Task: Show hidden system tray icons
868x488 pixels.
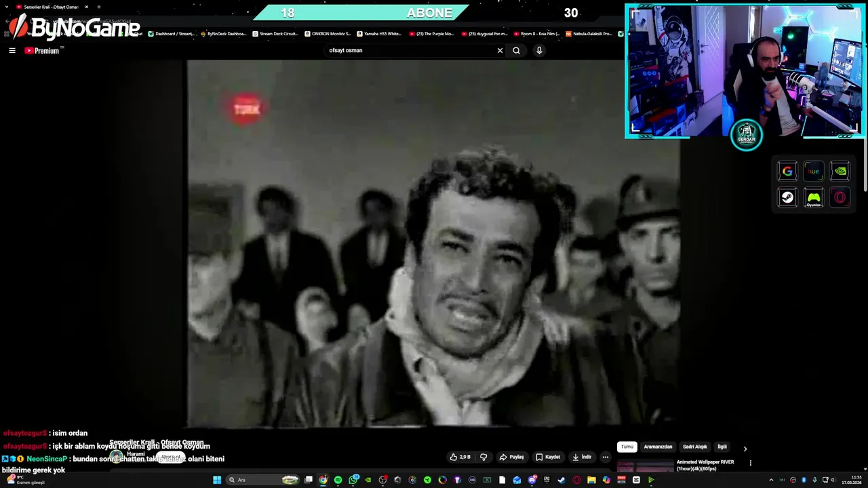Action: click(771, 480)
